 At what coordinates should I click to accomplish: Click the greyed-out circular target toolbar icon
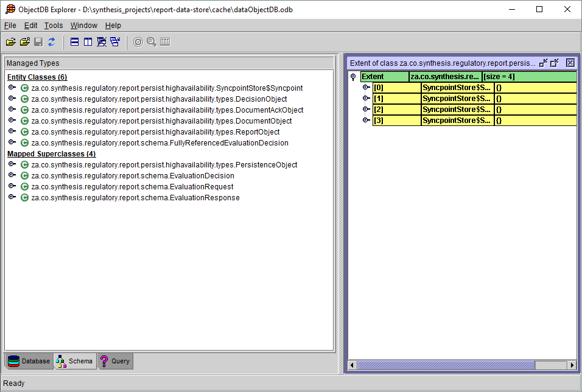click(x=138, y=42)
